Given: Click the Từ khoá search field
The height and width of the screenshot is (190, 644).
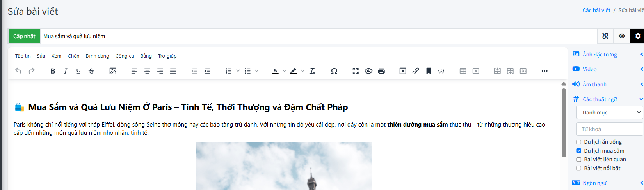Looking at the screenshot, I should tap(610, 129).
